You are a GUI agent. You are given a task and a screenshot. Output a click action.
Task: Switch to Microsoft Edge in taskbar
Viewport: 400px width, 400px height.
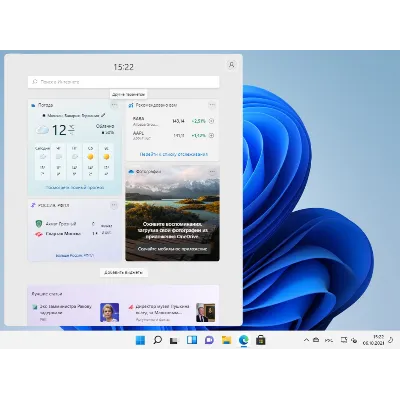[x=244, y=340]
